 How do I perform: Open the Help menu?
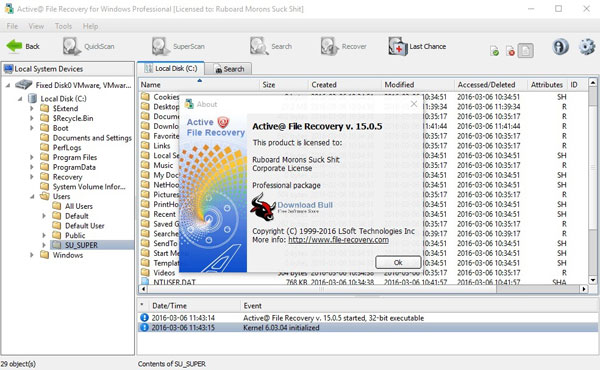(90, 26)
